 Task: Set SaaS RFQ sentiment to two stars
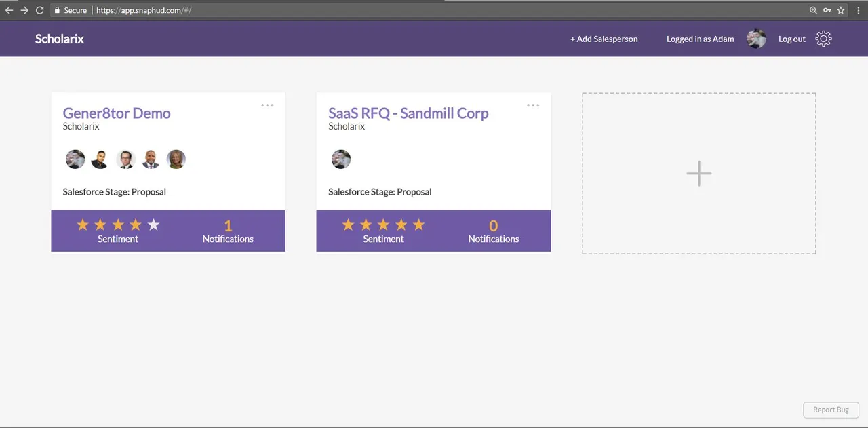click(366, 225)
